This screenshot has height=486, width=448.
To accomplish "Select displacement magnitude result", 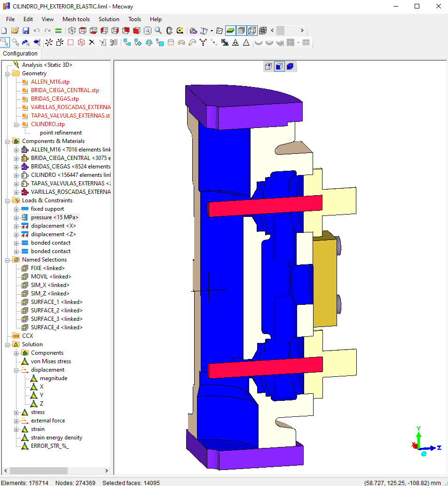I will click(54, 378).
